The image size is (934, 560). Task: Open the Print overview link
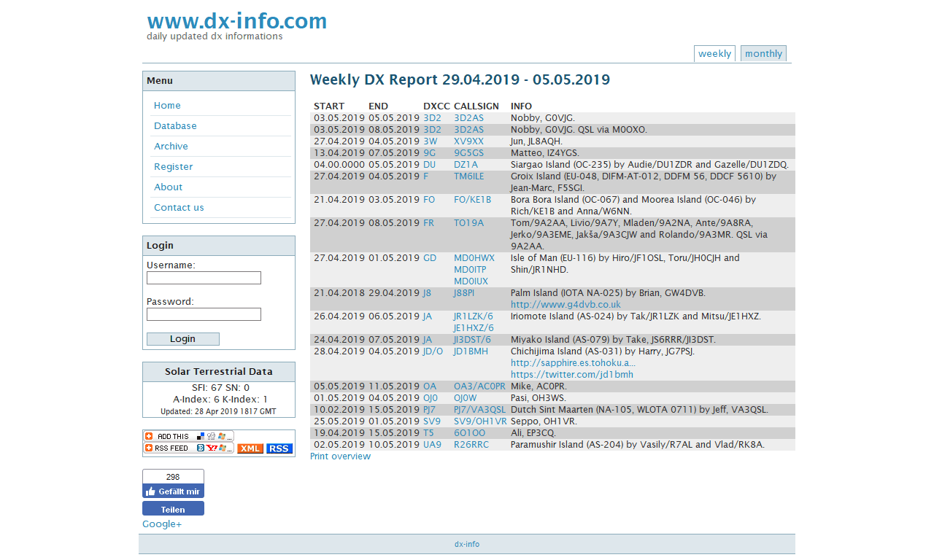(340, 456)
